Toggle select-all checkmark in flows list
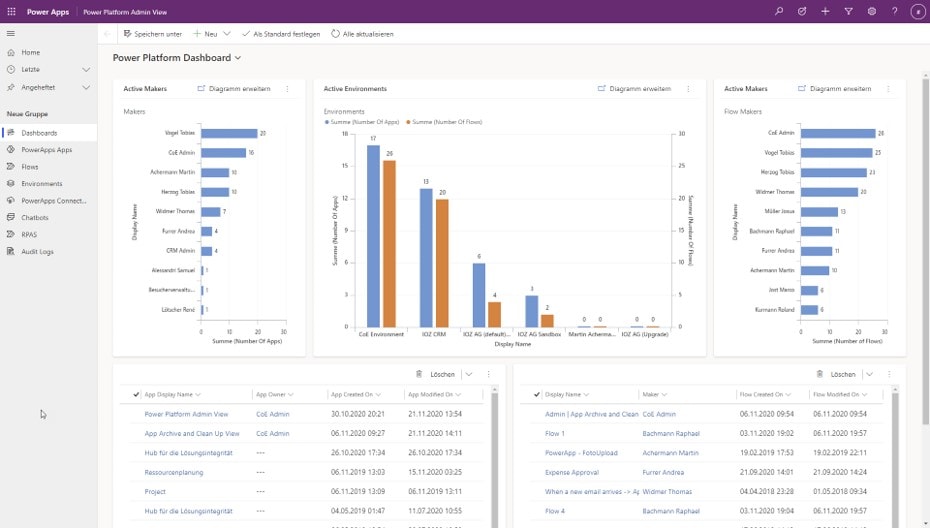The height and width of the screenshot is (528, 930). 537,395
